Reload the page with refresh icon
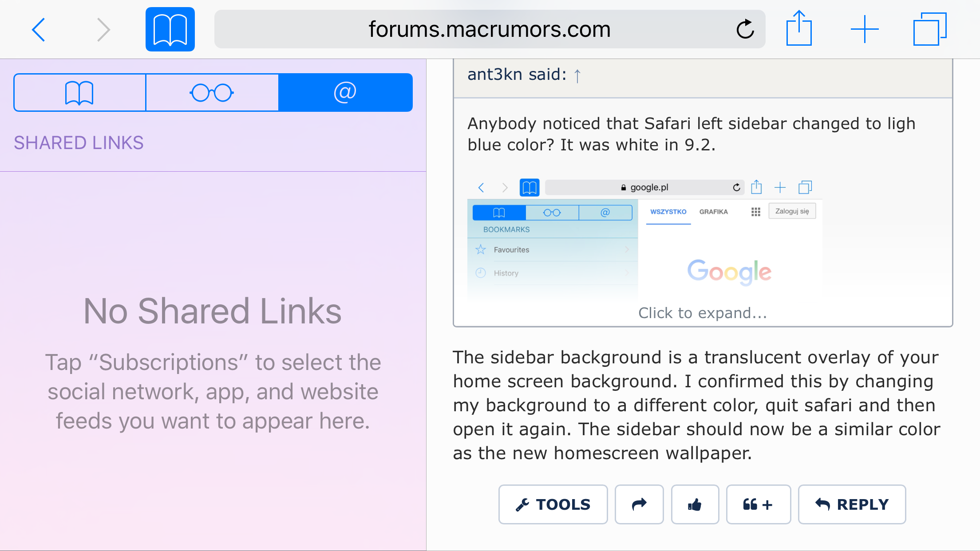This screenshot has width=980, height=551. (745, 30)
